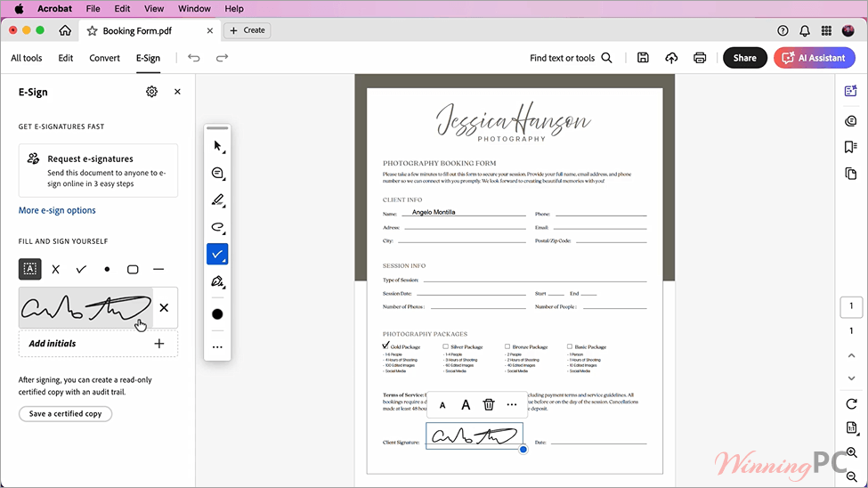Remove the saved signature
Image resolution: width=868 pixels, height=488 pixels.
[x=164, y=308]
